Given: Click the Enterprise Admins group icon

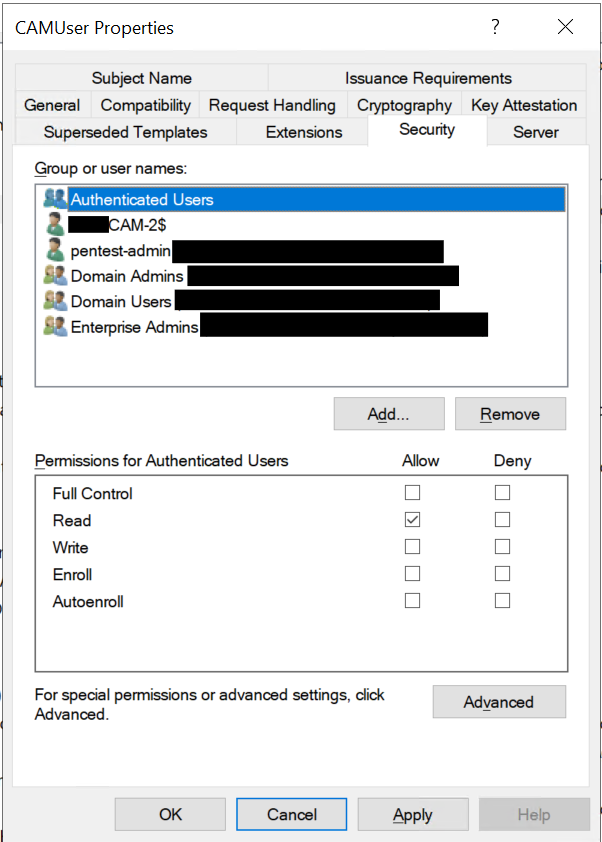Looking at the screenshot, I should [x=55, y=326].
